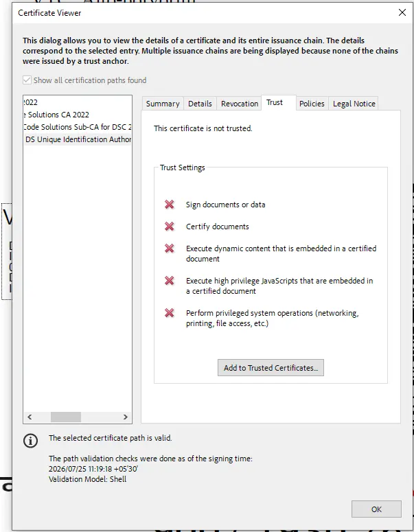414x532 pixels.
Task: Click 'The selected certificate path is valid.' text
Action: tap(111, 438)
